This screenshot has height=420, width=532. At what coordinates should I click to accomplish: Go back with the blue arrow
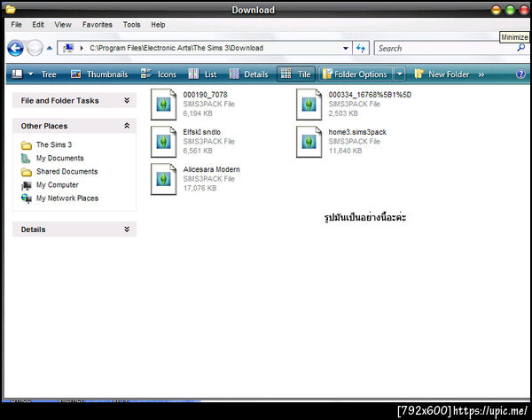pyautogui.click(x=16, y=48)
